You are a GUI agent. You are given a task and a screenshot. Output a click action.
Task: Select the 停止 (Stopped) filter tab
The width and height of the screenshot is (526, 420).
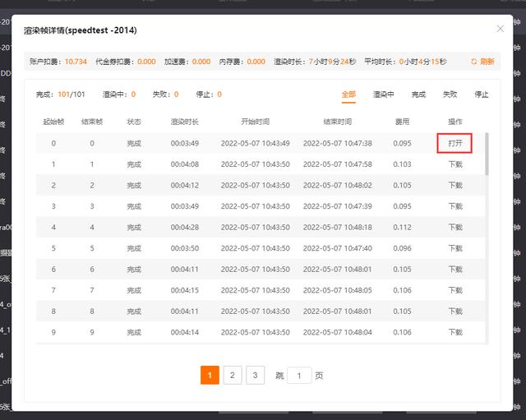coord(482,95)
